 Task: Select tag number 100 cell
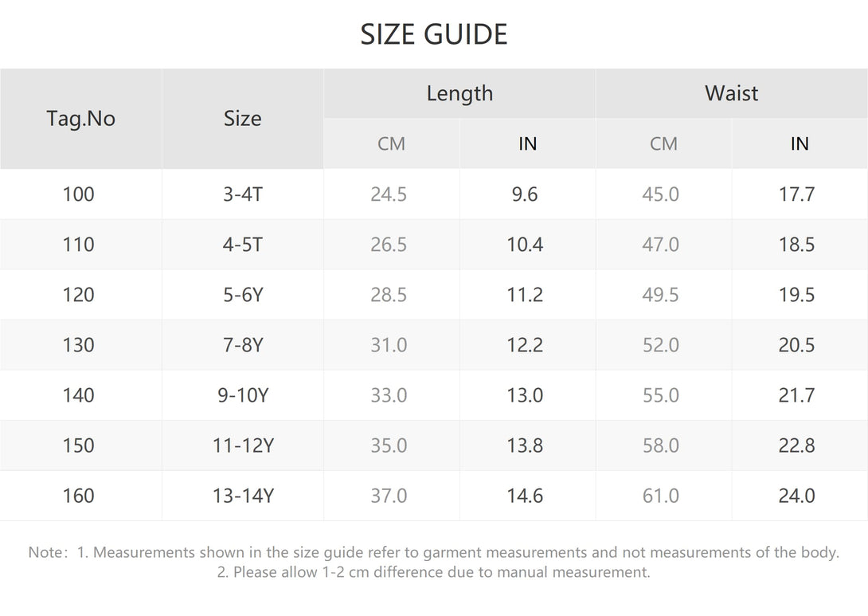point(78,194)
